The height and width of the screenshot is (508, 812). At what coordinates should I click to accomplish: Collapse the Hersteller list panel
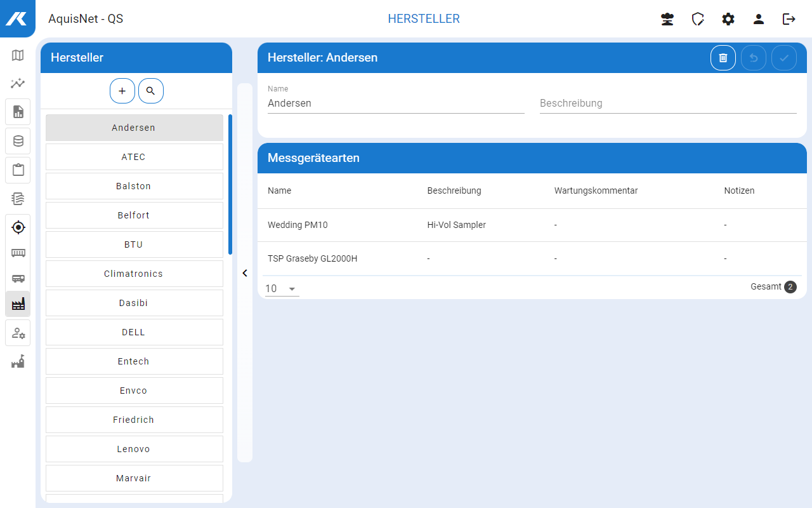245,273
